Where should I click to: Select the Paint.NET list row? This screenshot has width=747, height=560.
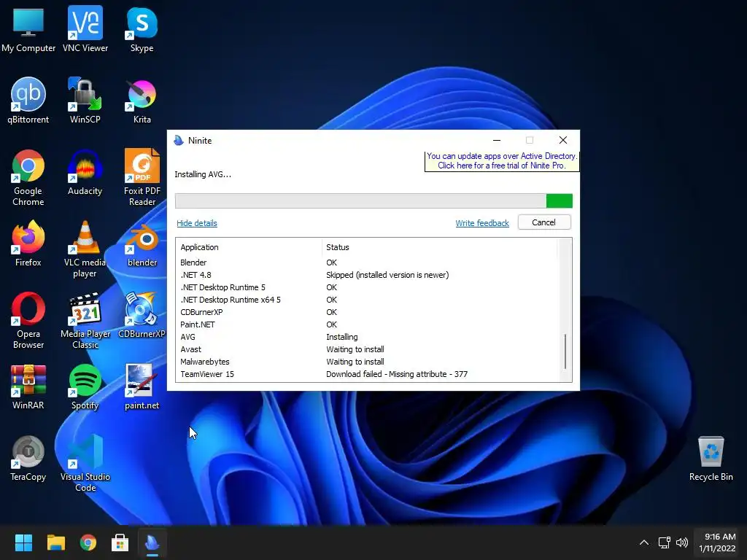(x=367, y=324)
